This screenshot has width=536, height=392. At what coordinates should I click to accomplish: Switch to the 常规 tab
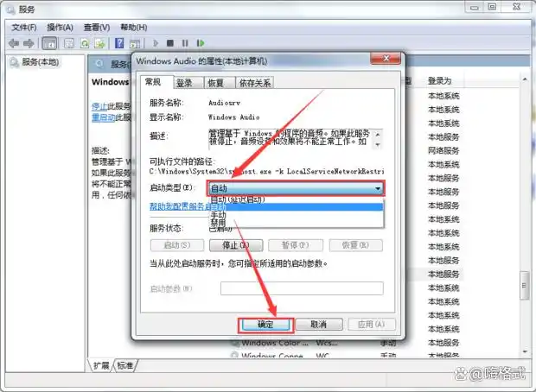pos(153,82)
